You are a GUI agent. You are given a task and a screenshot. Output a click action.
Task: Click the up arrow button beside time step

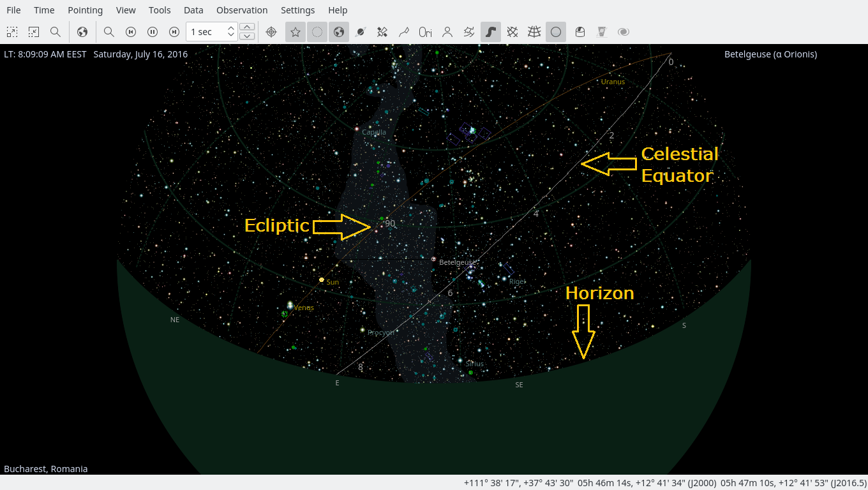[x=247, y=27]
